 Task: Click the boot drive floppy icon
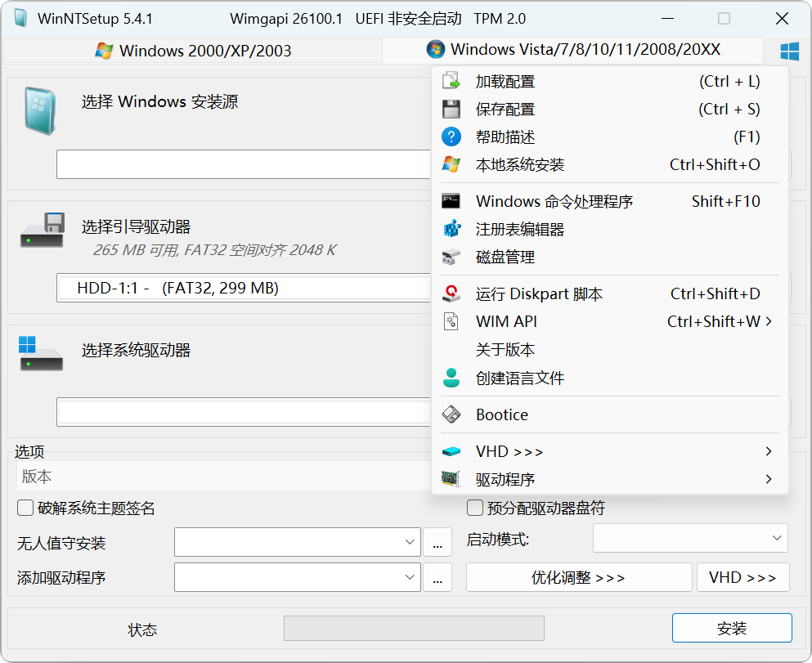click(42, 230)
